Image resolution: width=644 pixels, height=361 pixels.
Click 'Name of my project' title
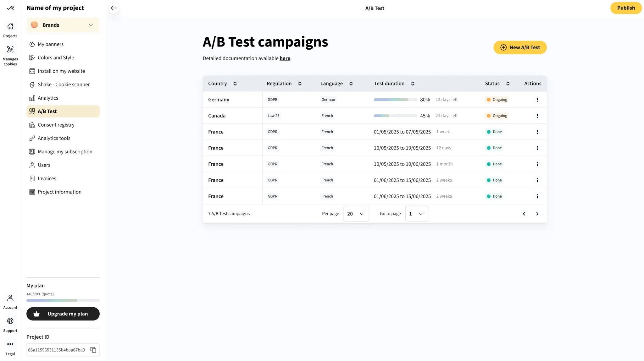coord(55,8)
